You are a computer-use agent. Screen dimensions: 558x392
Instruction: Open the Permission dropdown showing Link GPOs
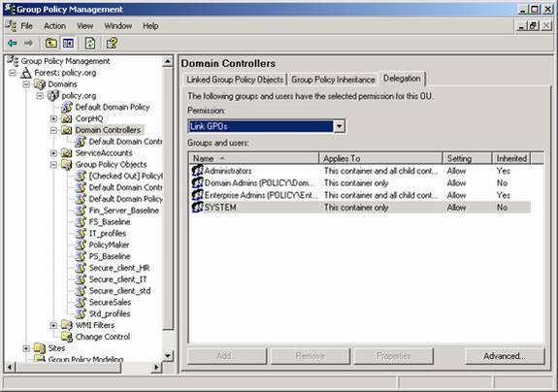[x=267, y=126]
